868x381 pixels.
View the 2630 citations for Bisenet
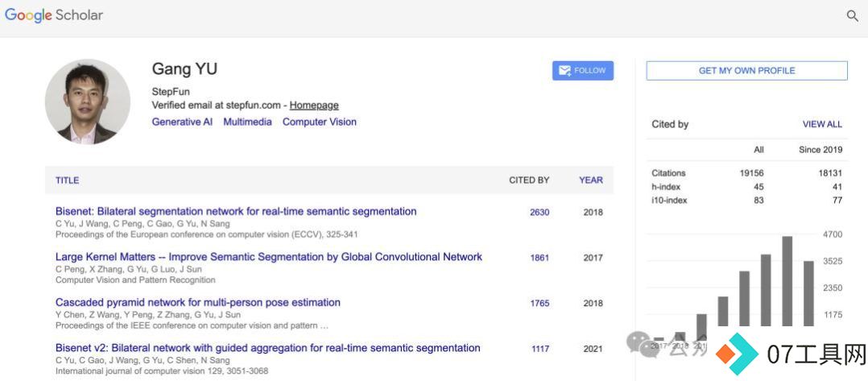(539, 213)
